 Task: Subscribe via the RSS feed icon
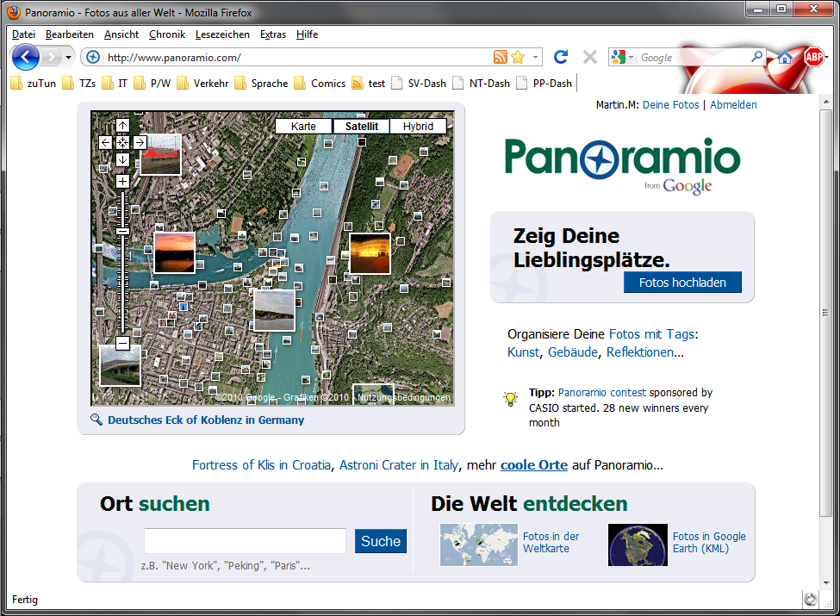pos(501,57)
